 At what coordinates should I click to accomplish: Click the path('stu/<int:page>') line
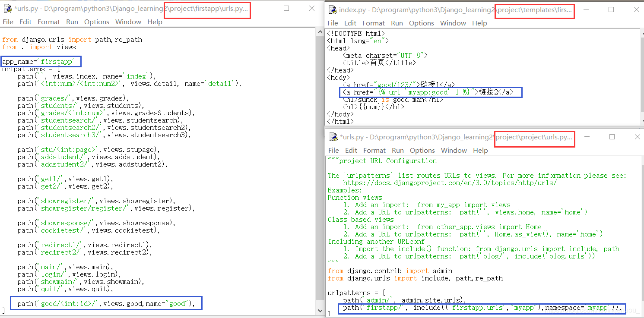click(x=89, y=150)
